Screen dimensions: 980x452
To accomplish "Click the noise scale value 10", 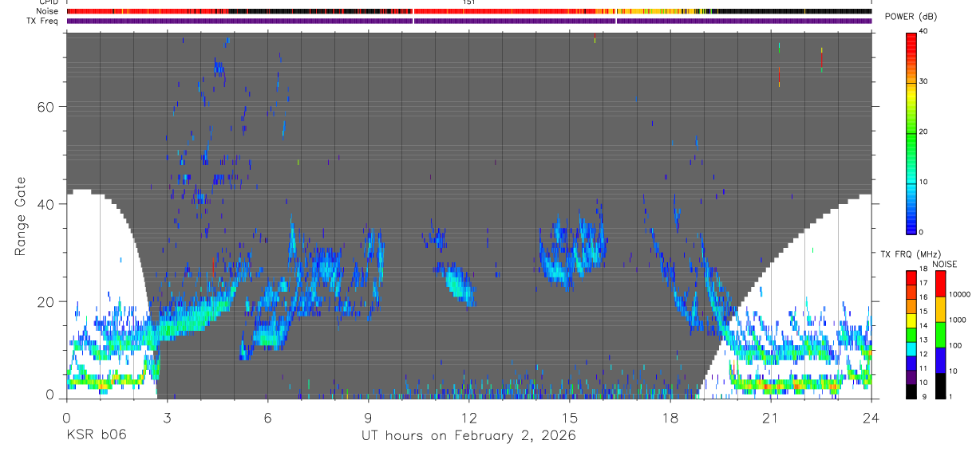I will point(953,371).
